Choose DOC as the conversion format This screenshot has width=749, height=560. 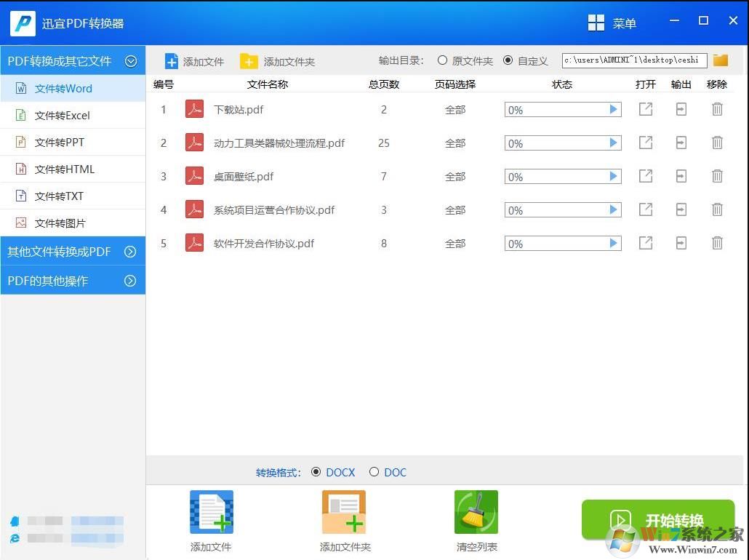tap(374, 472)
